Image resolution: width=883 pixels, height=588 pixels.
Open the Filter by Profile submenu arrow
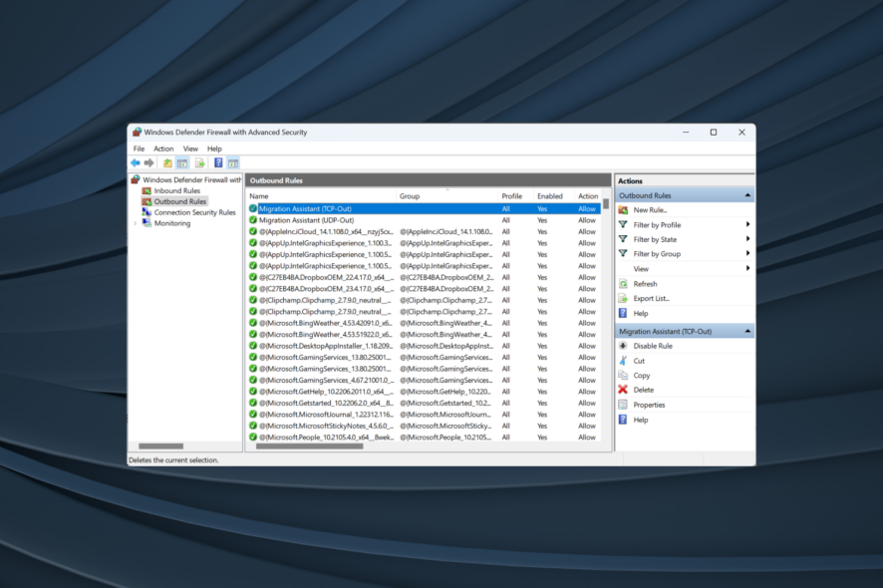click(x=747, y=224)
